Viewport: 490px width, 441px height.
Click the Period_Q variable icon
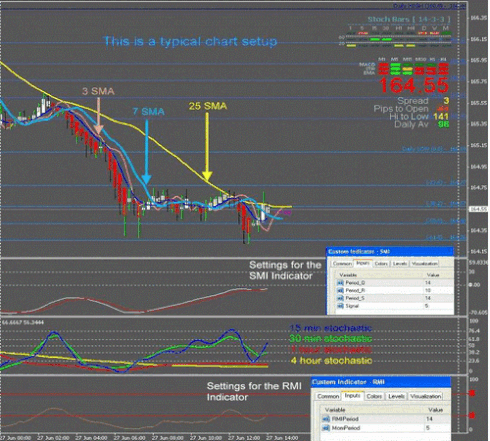[340, 283]
